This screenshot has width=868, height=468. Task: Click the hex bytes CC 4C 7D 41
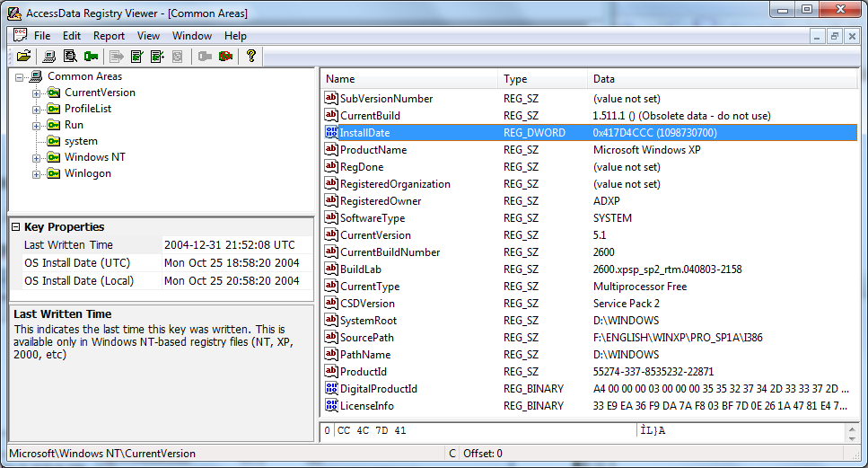pyautogui.click(x=372, y=430)
